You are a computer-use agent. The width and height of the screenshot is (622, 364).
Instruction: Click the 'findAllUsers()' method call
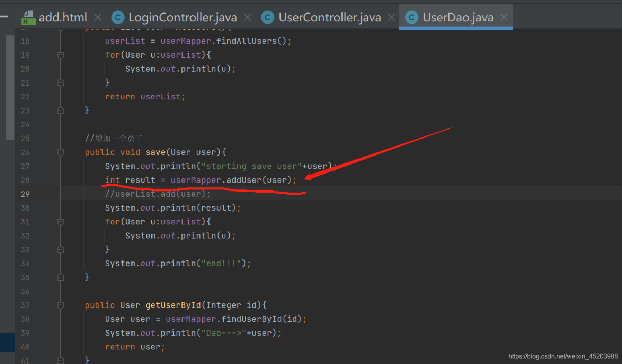251,41
